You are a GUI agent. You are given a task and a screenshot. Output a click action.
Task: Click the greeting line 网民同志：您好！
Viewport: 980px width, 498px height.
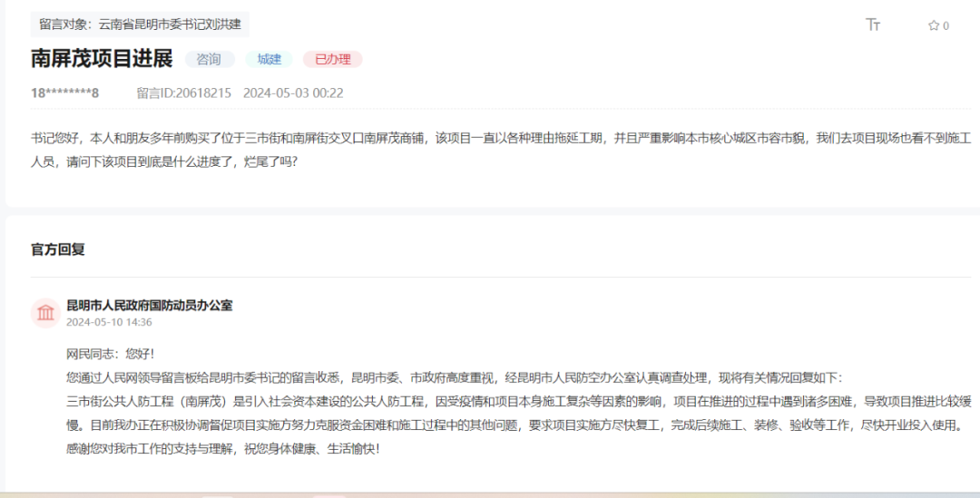pyautogui.click(x=111, y=354)
